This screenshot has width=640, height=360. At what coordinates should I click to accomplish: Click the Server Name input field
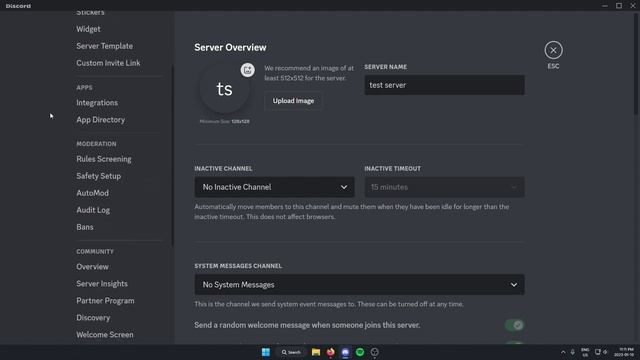(x=444, y=85)
